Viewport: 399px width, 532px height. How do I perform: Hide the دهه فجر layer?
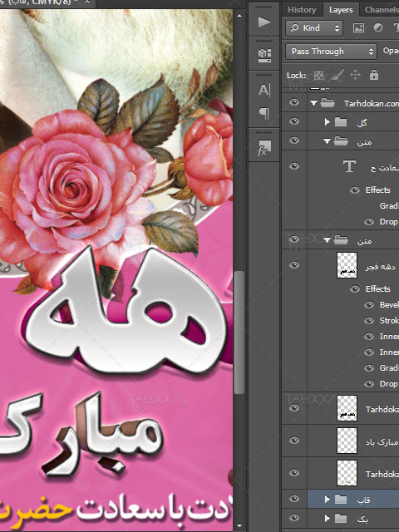click(x=294, y=265)
